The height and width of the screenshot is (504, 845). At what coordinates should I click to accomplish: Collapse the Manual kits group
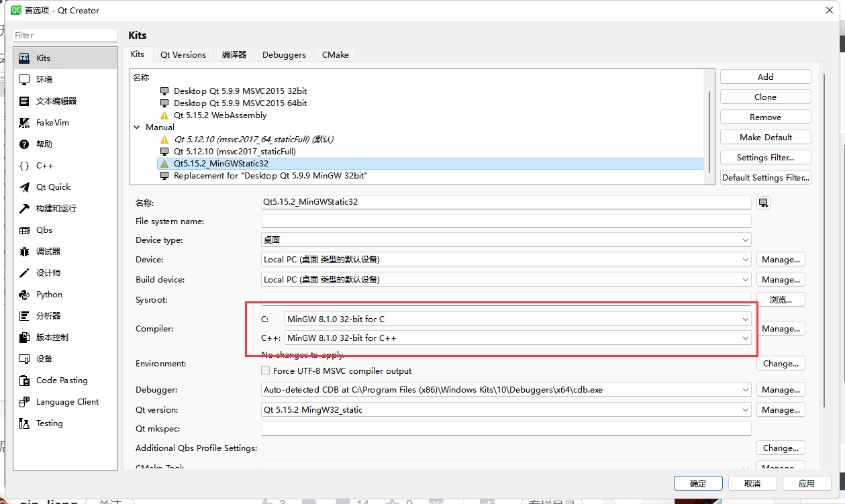click(137, 127)
